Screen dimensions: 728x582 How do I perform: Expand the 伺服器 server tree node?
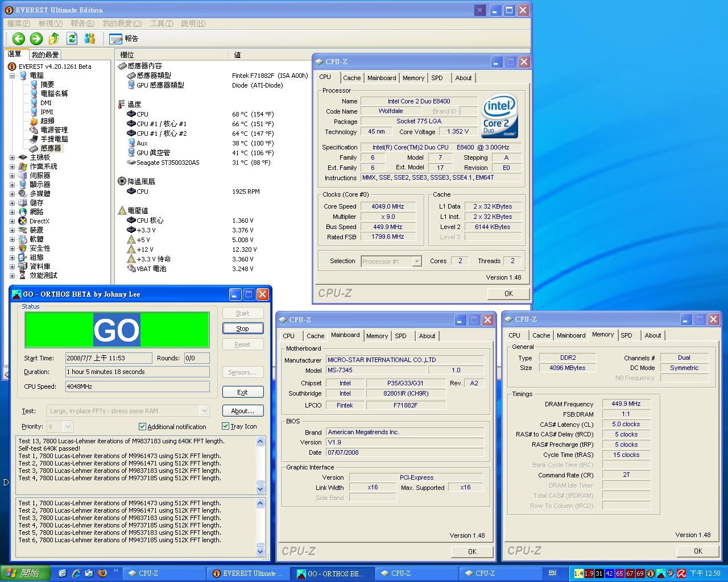tap(12, 176)
